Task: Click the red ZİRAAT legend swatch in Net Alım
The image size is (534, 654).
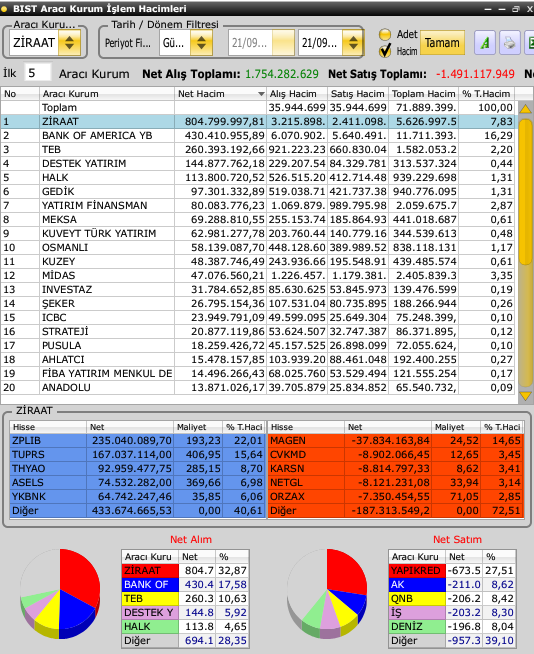Action: click(x=150, y=571)
